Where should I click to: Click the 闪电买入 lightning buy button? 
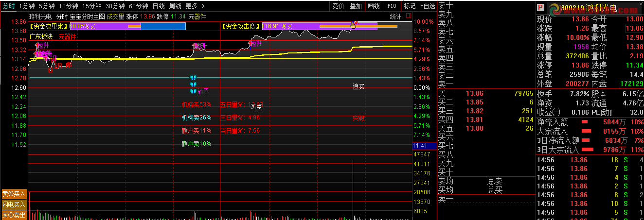[14, 204]
